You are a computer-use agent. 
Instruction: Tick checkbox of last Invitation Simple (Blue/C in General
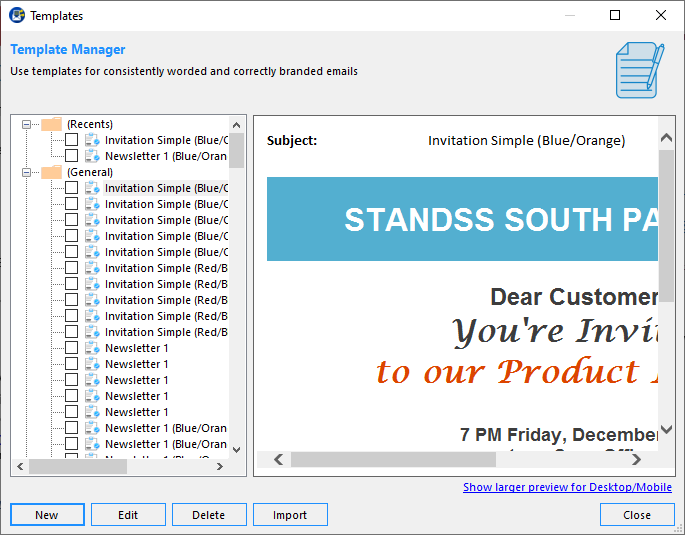pyautogui.click(x=72, y=252)
